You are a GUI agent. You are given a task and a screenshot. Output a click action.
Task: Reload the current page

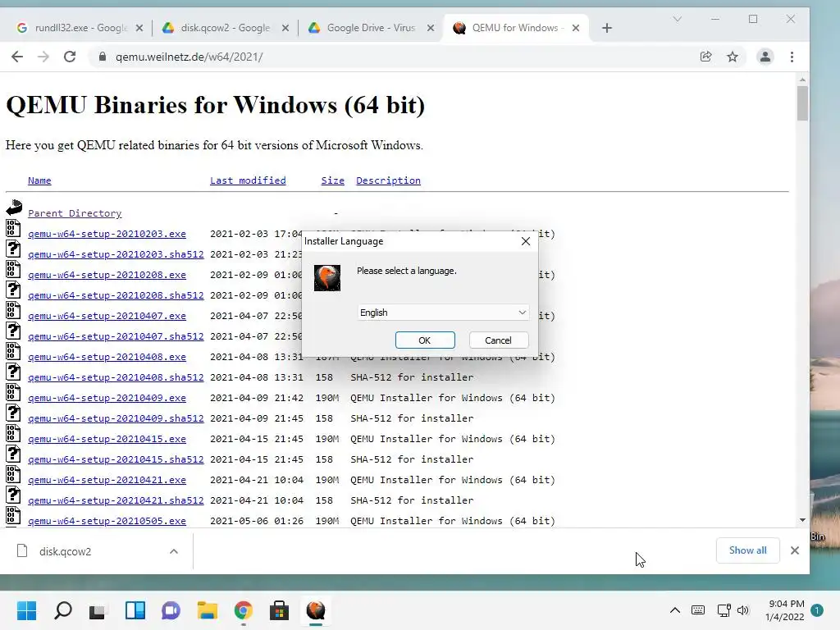(70, 57)
